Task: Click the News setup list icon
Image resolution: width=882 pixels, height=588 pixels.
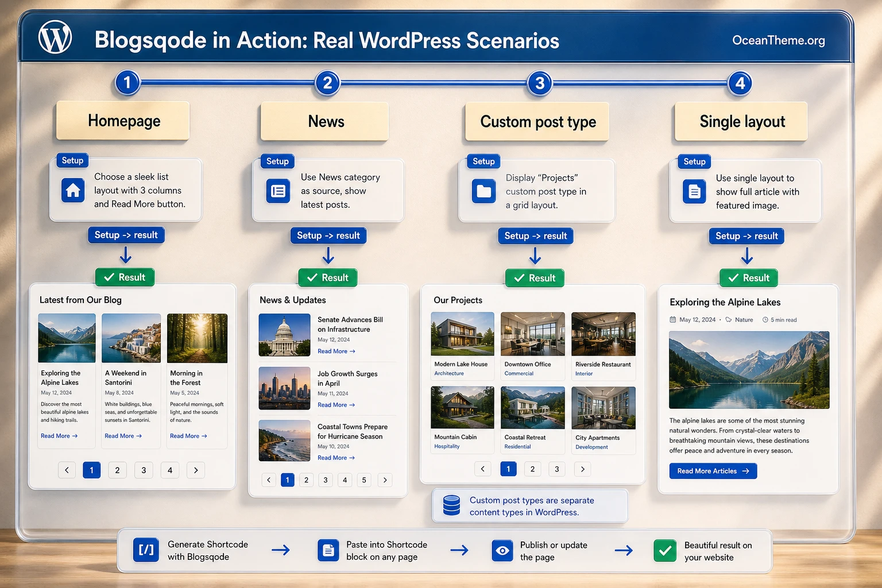Action: [278, 191]
